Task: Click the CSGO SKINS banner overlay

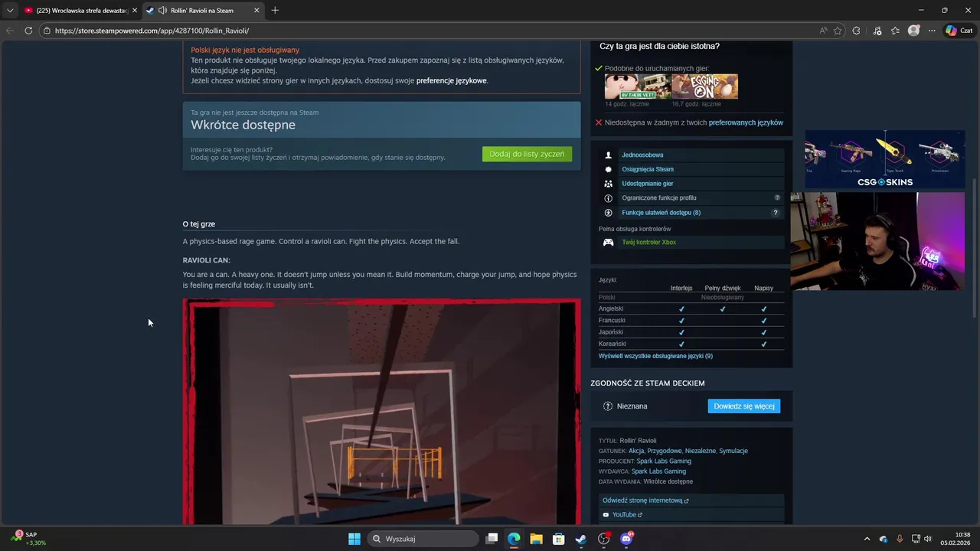Action: click(884, 159)
